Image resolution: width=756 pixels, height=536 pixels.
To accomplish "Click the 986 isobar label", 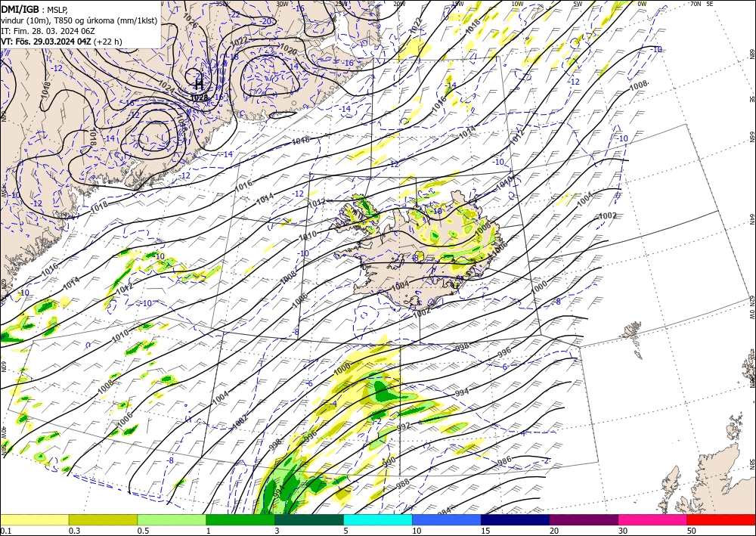I will click(x=504, y=460).
